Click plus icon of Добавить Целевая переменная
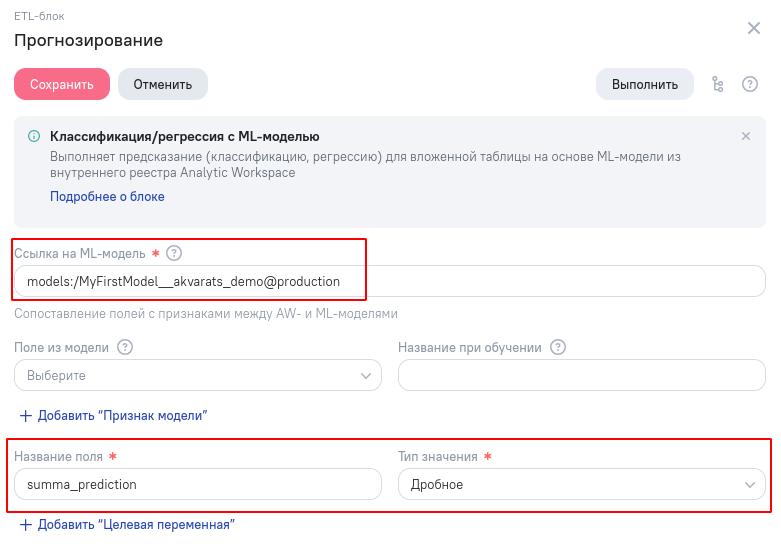Image resolution: width=781 pixels, height=554 pixels. 25,525
